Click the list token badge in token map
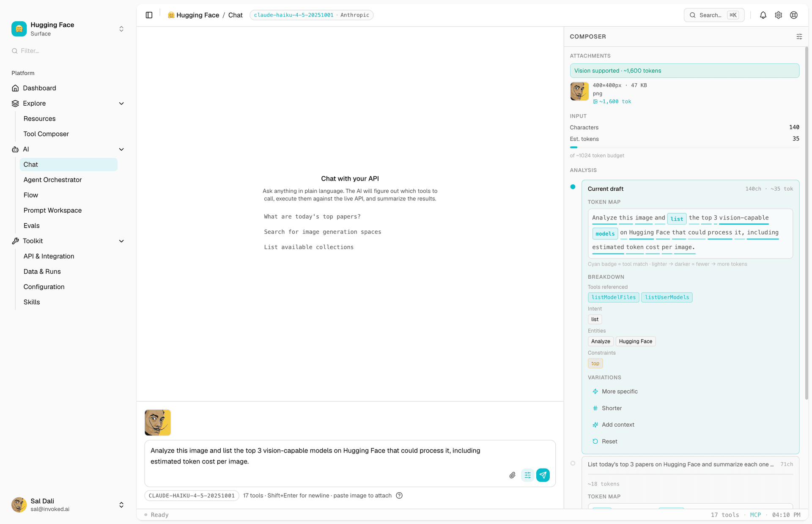Image resolution: width=812 pixels, height=524 pixels. pyautogui.click(x=677, y=219)
